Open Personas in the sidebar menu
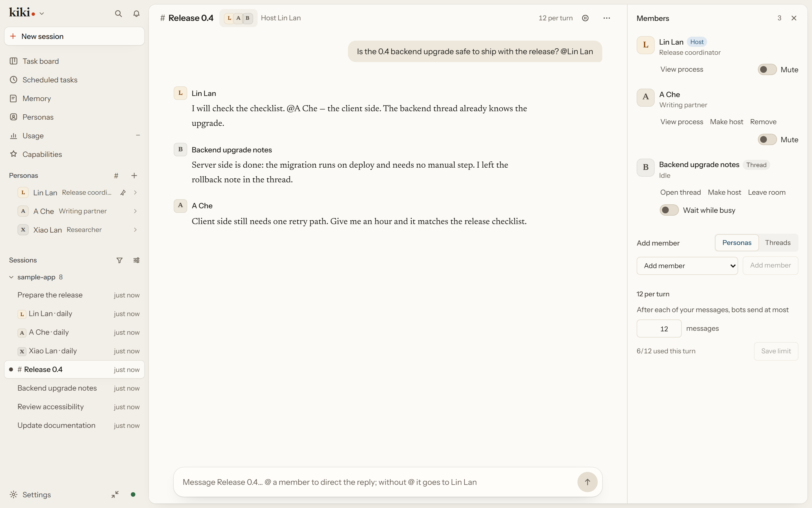This screenshot has height=508, width=812. point(74,117)
